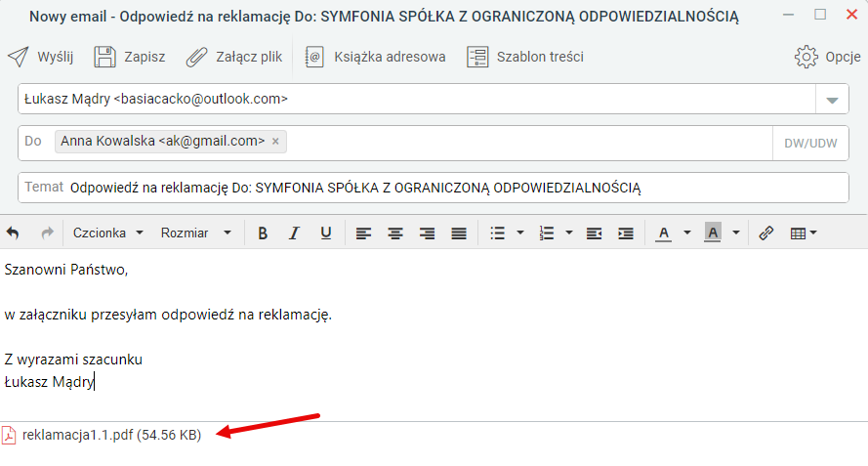Expand the table dropdown arrow
Viewport: 868px width, 466px height.
(813, 233)
